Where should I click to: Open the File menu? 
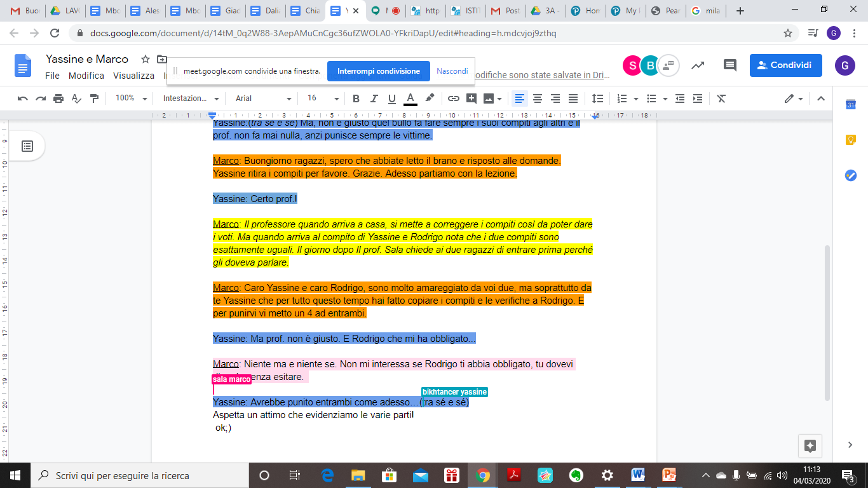tap(53, 76)
